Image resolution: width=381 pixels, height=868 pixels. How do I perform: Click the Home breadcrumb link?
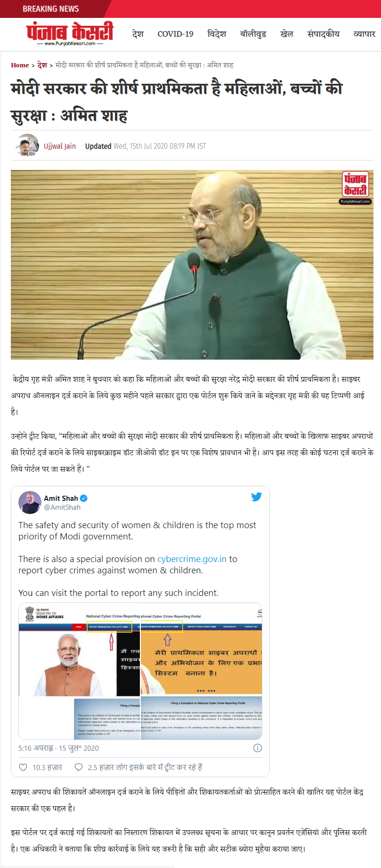[x=20, y=65]
